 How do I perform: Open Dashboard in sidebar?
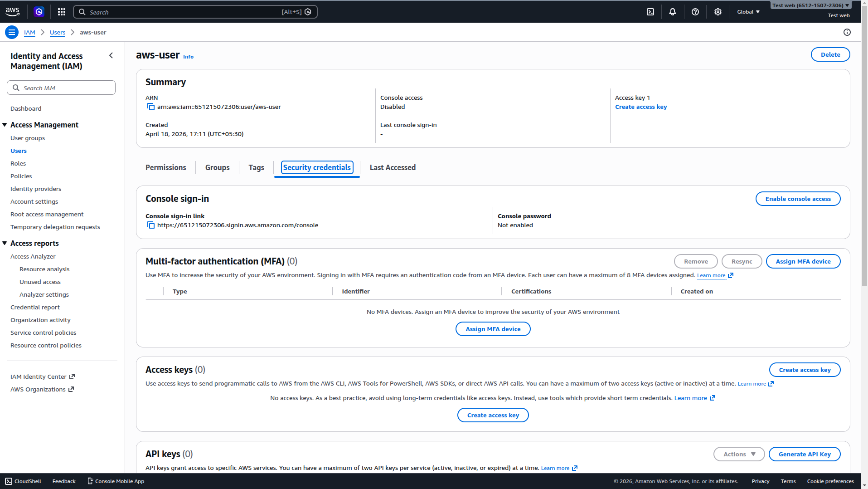[26, 108]
